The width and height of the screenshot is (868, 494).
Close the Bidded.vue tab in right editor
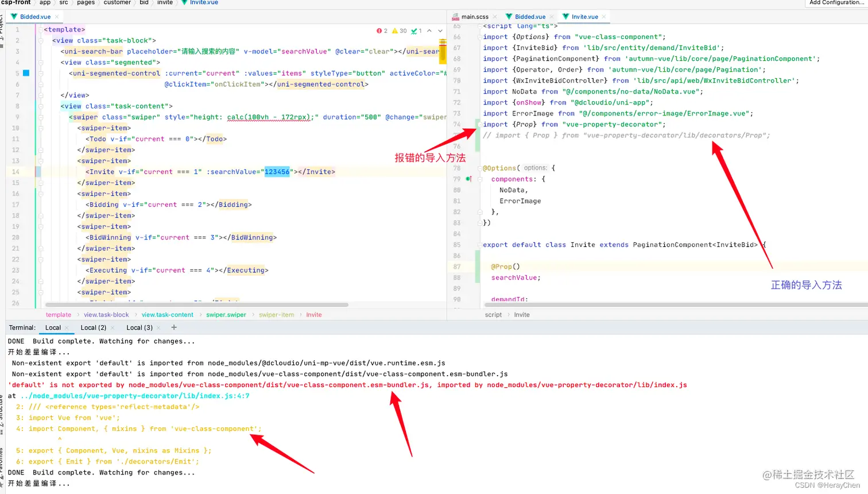click(x=552, y=17)
